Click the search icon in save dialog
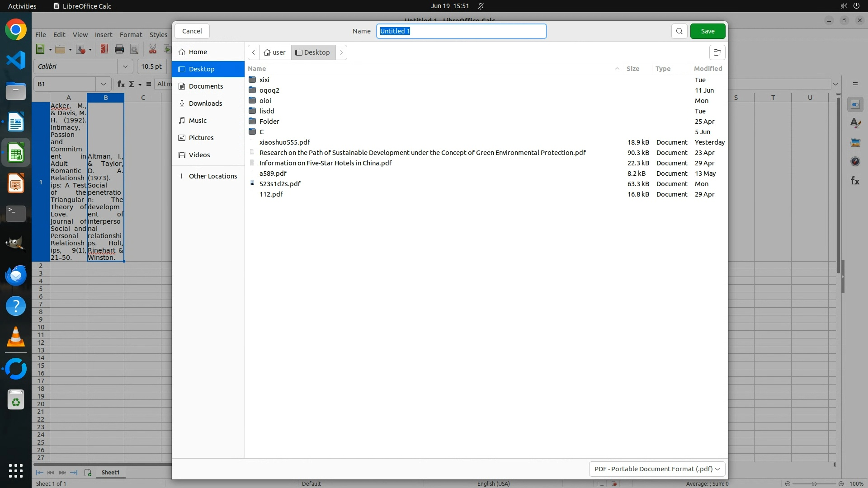Image resolution: width=868 pixels, height=488 pixels. pyautogui.click(x=679, y=31)
